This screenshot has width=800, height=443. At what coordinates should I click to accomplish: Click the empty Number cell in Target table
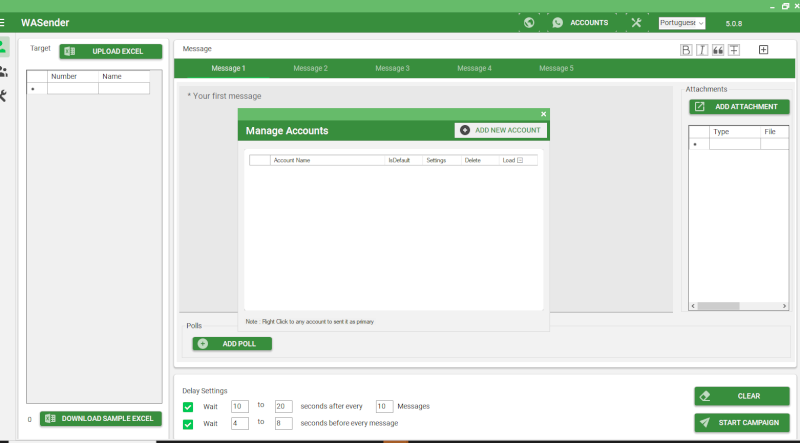[x=73, y=88]
